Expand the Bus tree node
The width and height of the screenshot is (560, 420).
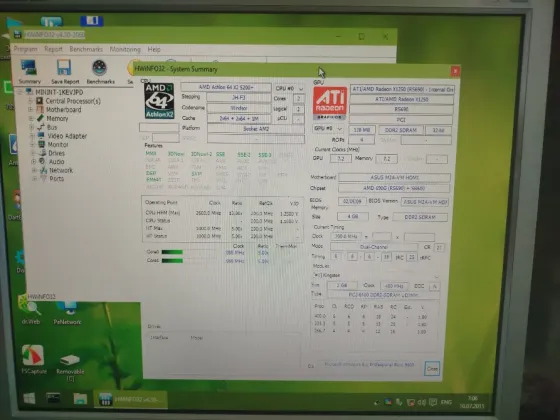[32, 127]
